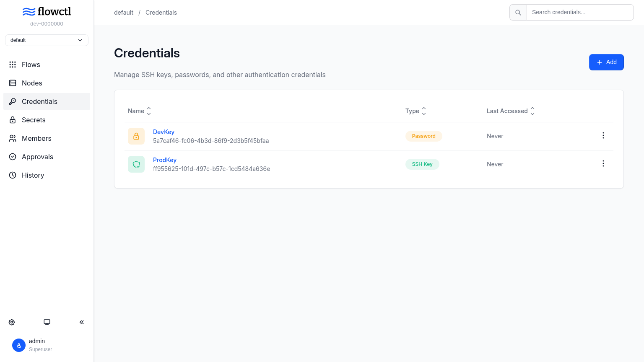Click the orange lock icon for DevKey
Screen dimensions: 644x362
136,136
